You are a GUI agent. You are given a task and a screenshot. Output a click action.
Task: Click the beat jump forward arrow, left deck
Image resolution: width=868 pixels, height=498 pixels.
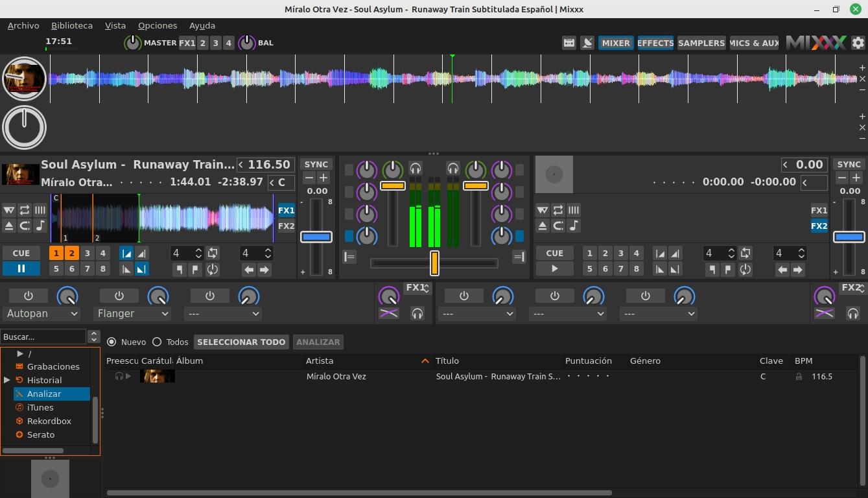coord(264,270)
